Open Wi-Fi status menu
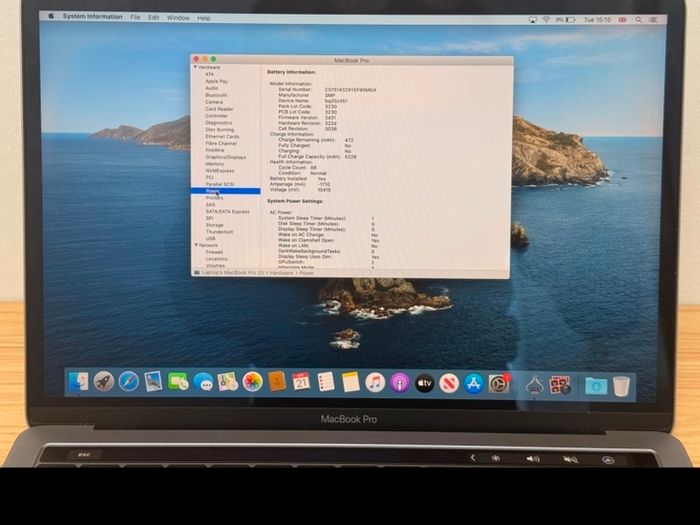The width and height of the screenshot is (700, 525). 546,20
